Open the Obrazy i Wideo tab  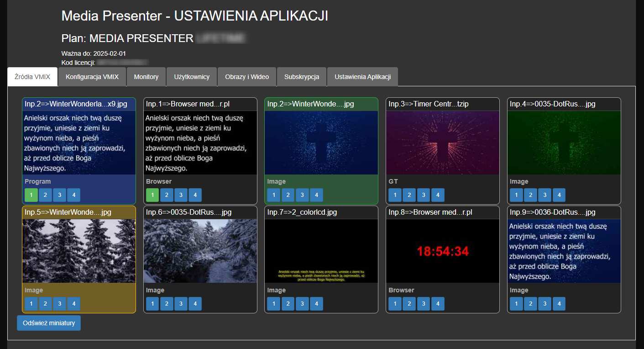247,77
